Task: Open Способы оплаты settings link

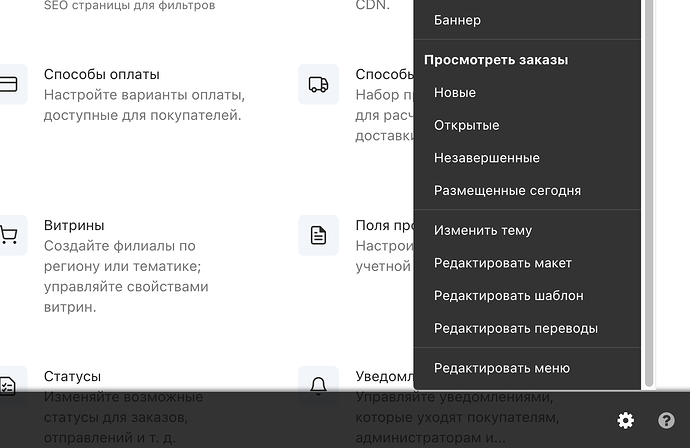Action: (x=102, y=74)
